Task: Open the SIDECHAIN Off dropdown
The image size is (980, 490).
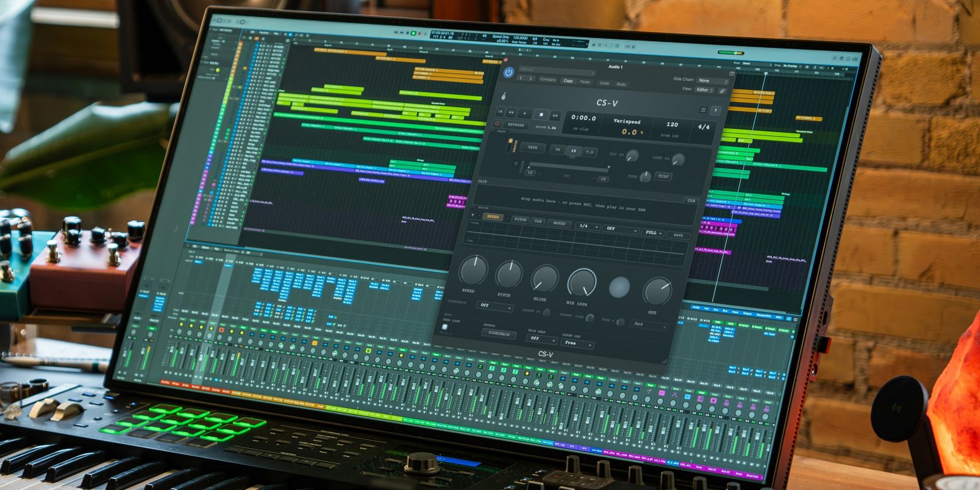Action: [x=494, y=306]
